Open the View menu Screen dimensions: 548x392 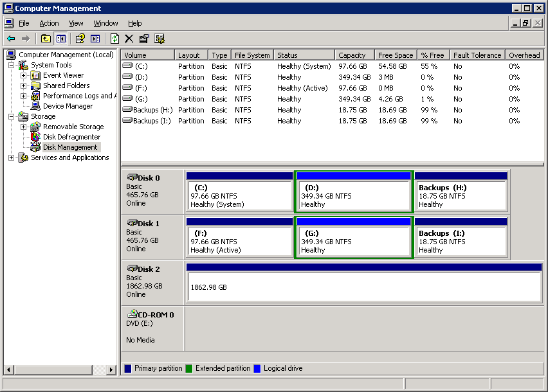76,23
